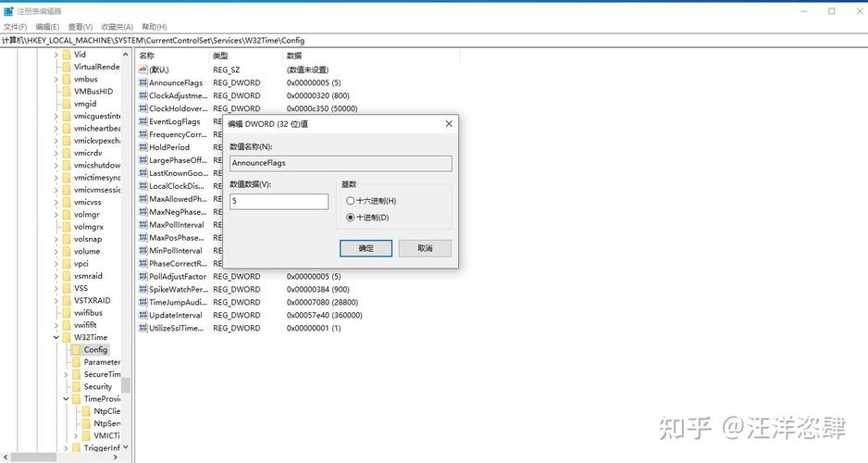Click the HoldPeriod value icon
The width and height of the screenshot is (868, 463).
143,147
